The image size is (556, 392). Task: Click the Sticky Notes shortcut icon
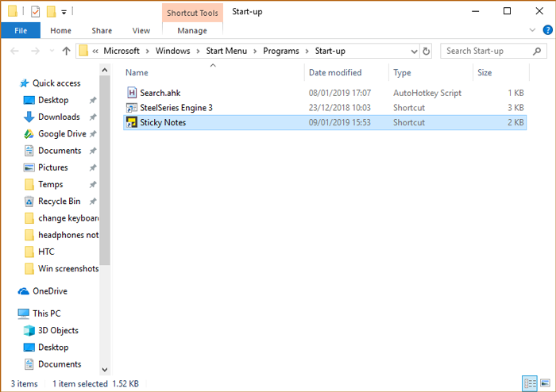132,122
